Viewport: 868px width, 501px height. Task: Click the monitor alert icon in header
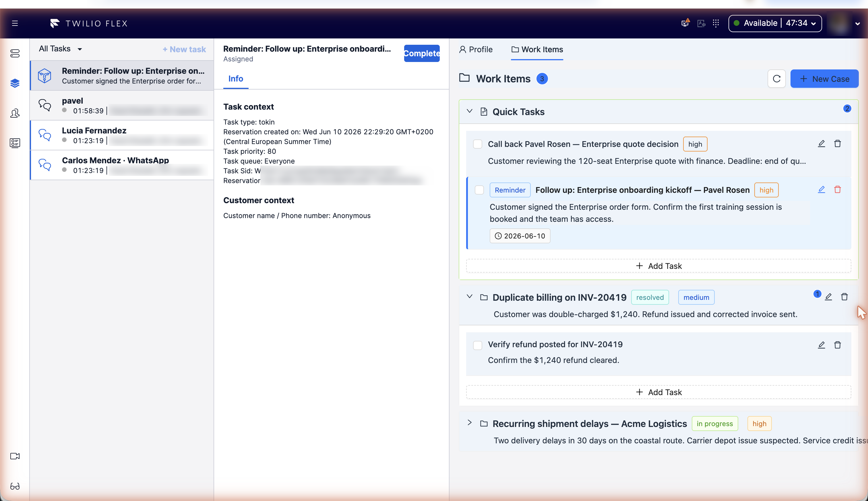(x=685, y=23)
